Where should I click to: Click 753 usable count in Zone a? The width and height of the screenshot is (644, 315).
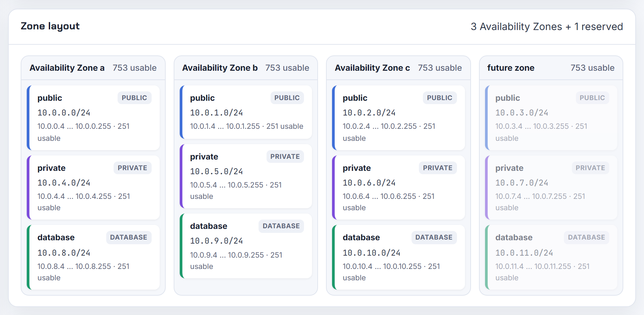coord(135,68)
